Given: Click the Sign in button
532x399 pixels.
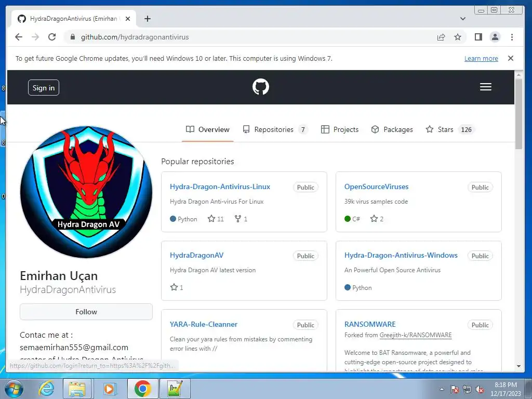Looking at the screenshot, I should pyautogui.click(x=44, y=87).
